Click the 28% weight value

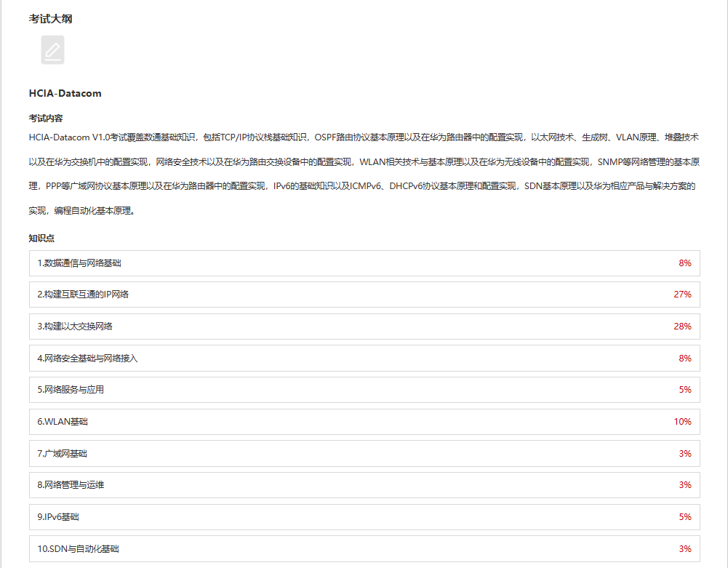[x=682, y=327]
